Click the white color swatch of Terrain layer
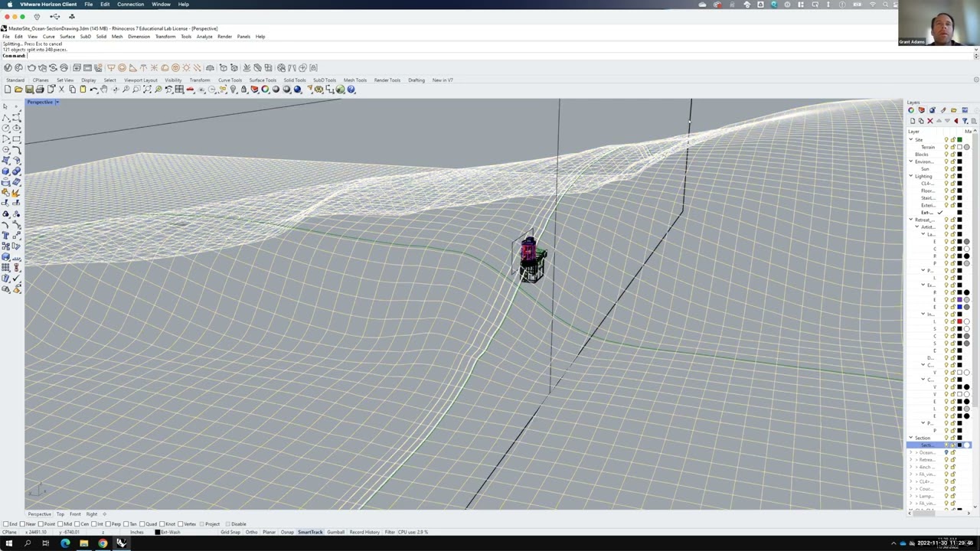The image size is (980, 551). [x=959, y=147]
